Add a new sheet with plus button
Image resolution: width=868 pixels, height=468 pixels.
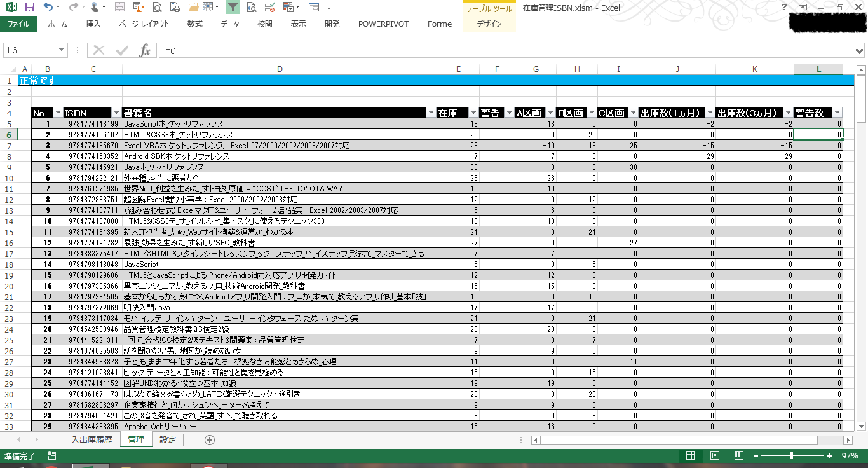click(x=210, y=440)
